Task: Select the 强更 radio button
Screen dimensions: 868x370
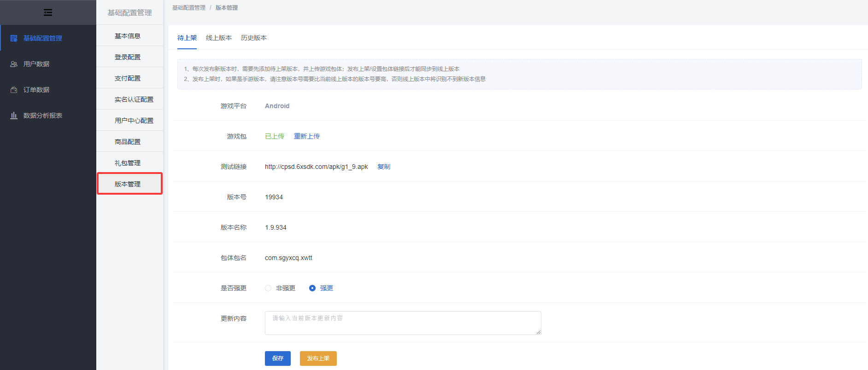Action: (x=312, y=288)
